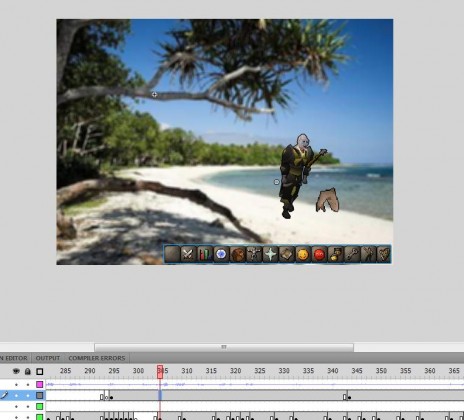Click the red playhead at frame 305
Screen dimensions: 464x420
click(160, 372)
